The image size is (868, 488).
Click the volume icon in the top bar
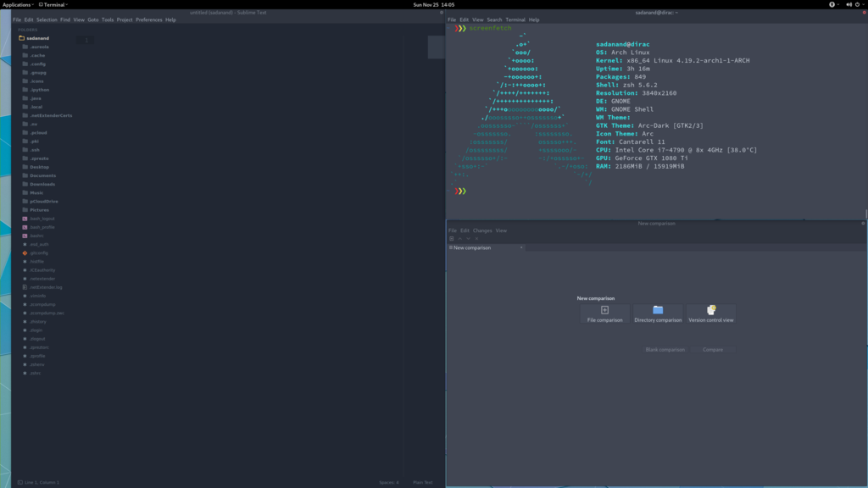tap(849, 4)
